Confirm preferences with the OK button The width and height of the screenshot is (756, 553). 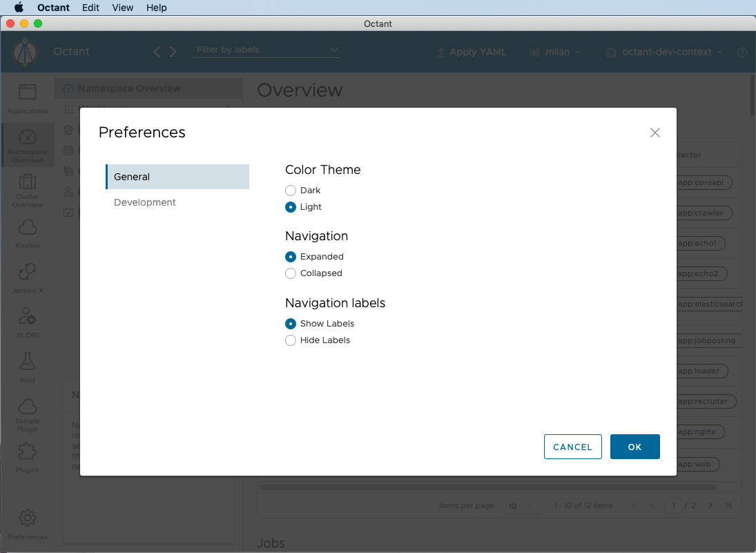pos(635,447)
